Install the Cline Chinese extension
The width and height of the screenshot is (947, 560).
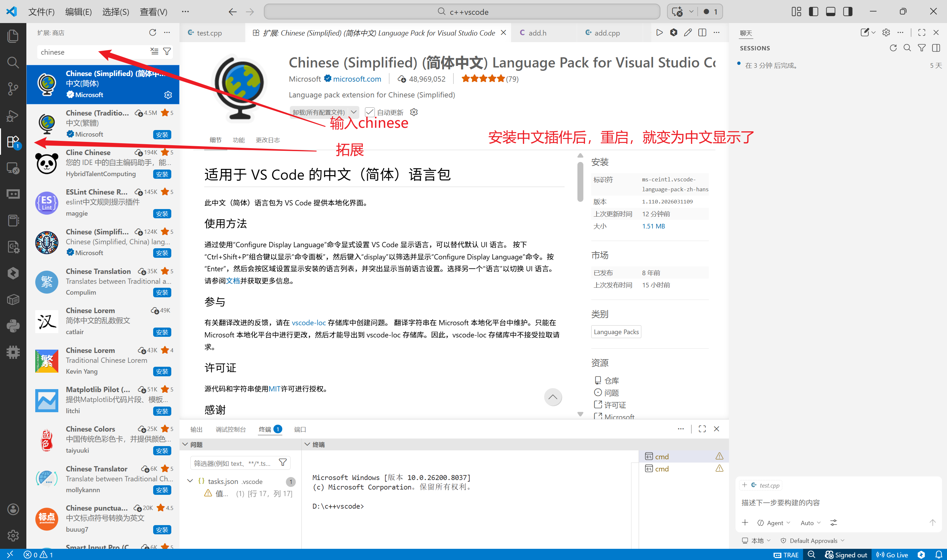coord(162,174)
